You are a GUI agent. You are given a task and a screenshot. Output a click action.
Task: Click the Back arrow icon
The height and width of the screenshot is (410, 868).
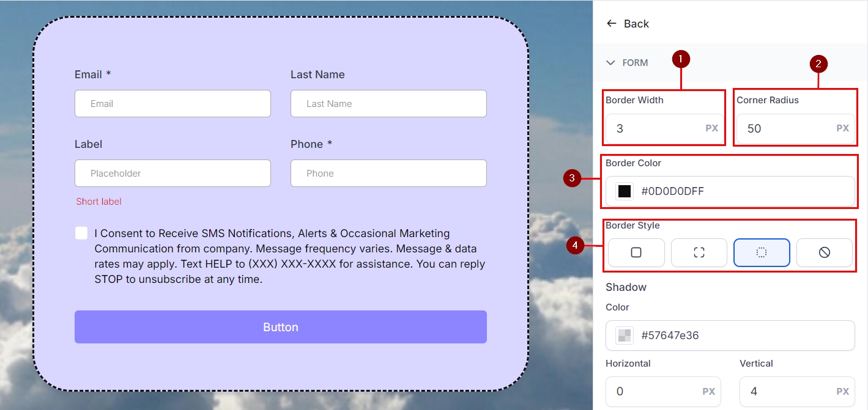pos(611,24)
